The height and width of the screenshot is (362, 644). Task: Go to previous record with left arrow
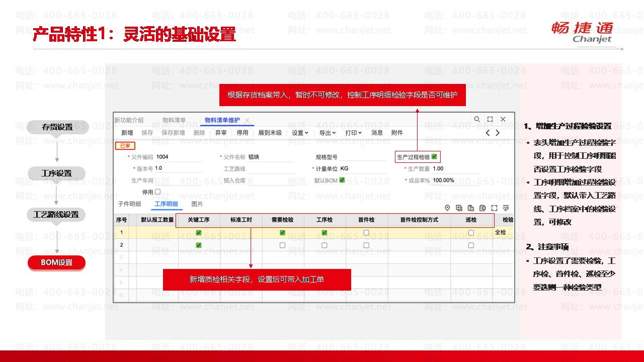pyautogui.click(x=488, y=133)
